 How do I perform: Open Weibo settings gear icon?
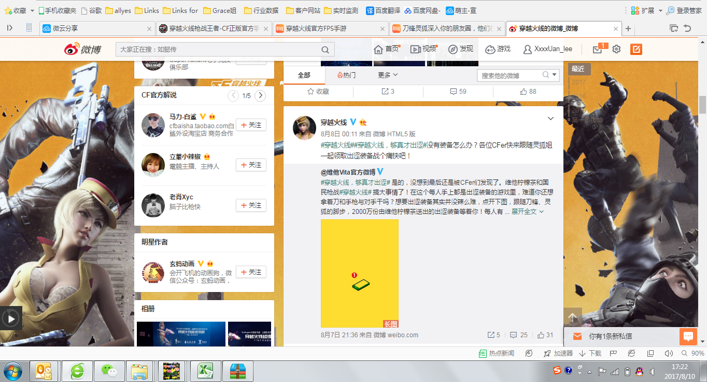616,49
